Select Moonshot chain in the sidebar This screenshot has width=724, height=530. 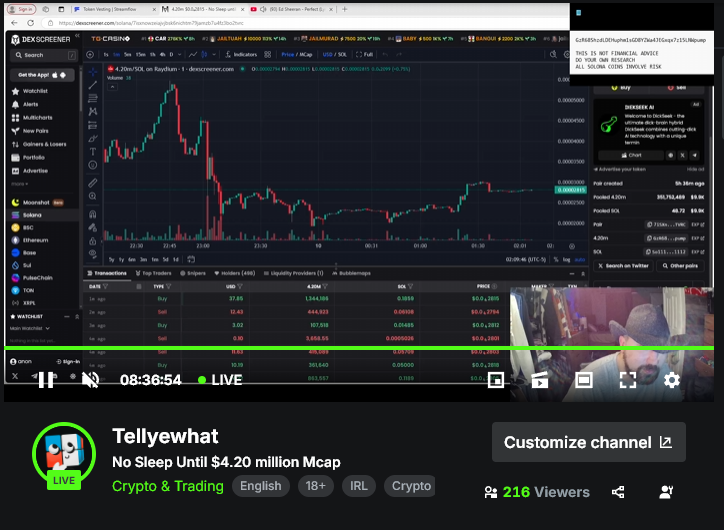point(37,202)
